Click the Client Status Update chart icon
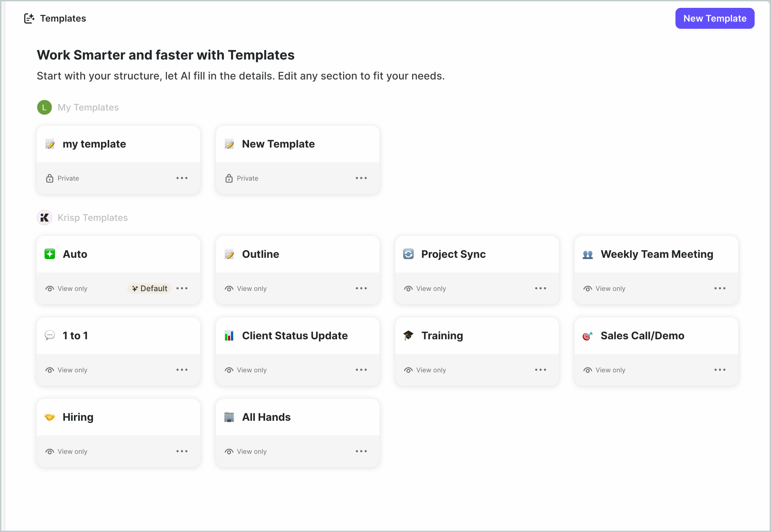This screenshot has height=532, width=771. pos(229,336)
